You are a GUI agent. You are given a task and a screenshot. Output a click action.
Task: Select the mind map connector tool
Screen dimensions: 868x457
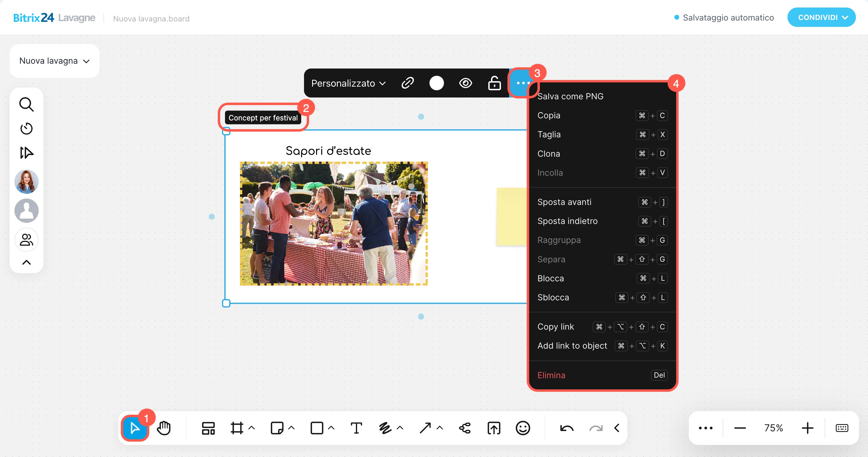click(x=465, y=428)
